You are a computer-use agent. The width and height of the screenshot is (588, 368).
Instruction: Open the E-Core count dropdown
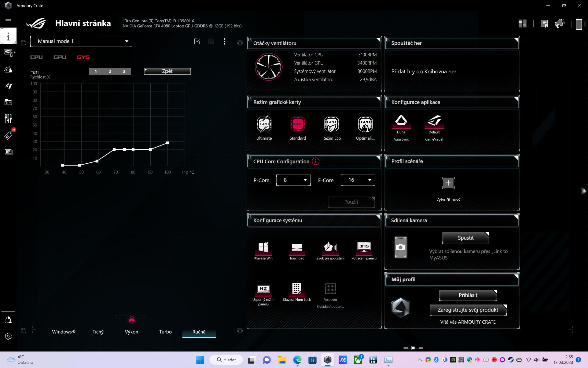[x=358, y=180]
